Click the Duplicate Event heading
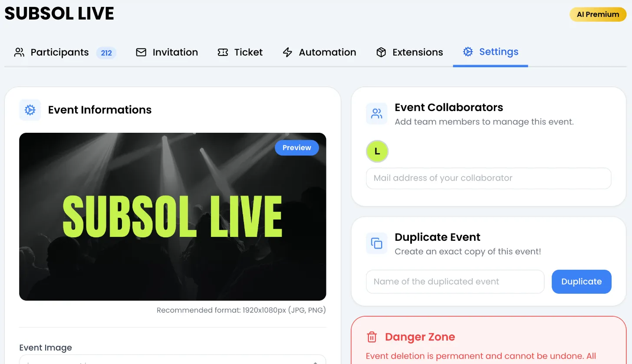The image size is (632, 364). point(438,237)
